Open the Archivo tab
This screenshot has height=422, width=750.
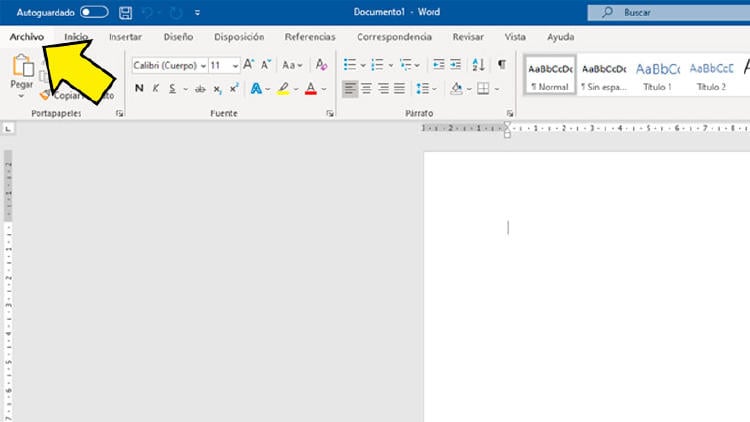pos(27,37)
